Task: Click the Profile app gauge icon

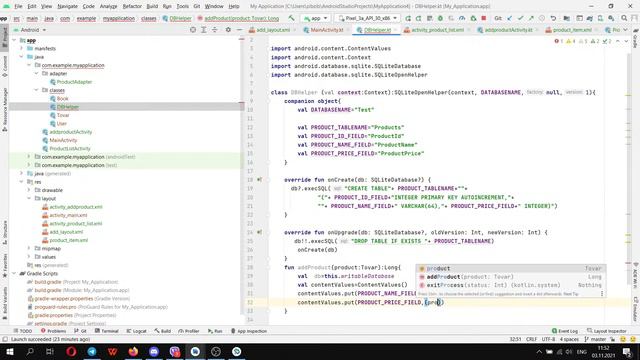Action: click(x=462, y=18)
